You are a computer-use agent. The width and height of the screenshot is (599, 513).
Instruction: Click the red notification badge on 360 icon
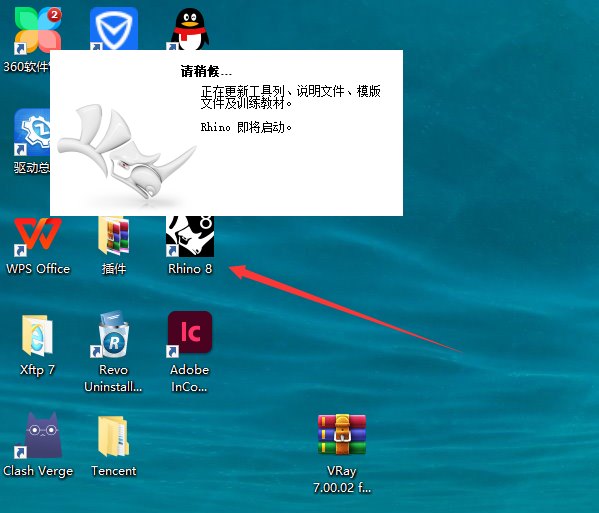tap(54, 15)
